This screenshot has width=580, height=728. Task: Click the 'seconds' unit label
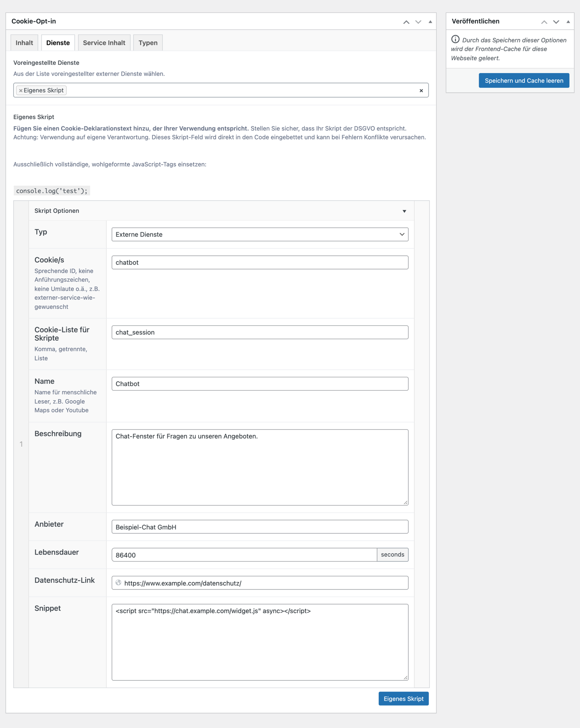pos(393,555)
